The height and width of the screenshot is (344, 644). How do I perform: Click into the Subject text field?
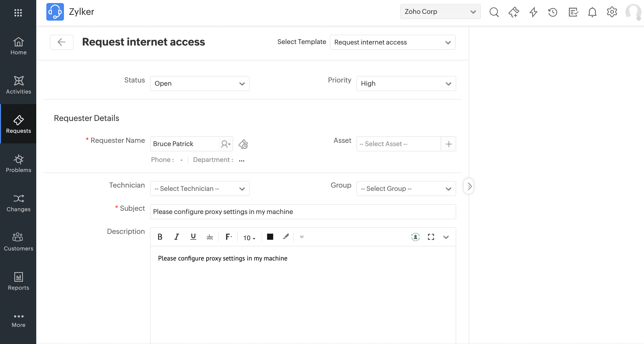pos(303,212)
